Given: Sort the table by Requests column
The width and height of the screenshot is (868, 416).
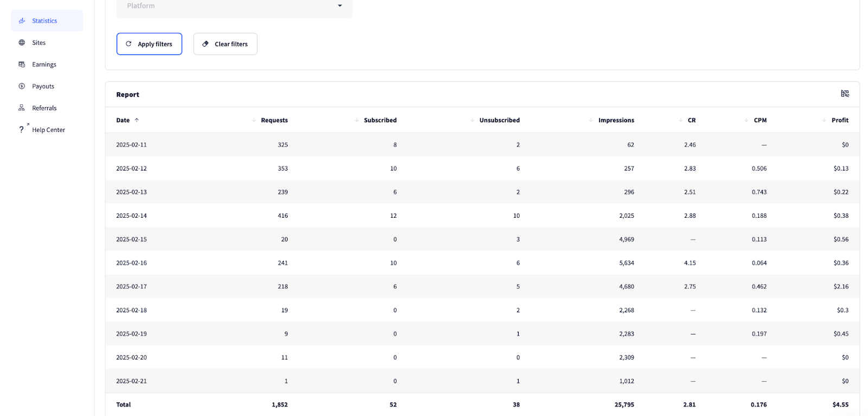Looking at the screenshot, I should (x=274, y=120).
